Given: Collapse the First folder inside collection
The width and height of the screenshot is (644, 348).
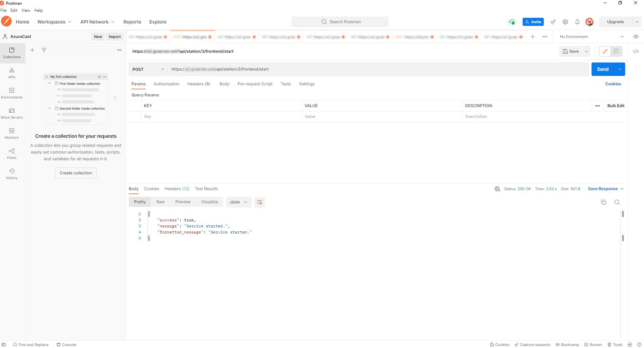Looking at the screenshot, I should pyautogui.click(x=49, y=83).
